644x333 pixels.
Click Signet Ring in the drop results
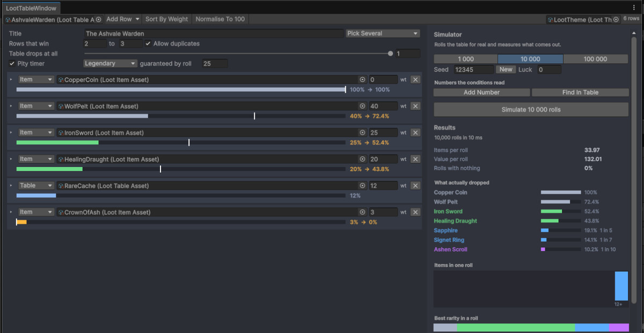449,240
